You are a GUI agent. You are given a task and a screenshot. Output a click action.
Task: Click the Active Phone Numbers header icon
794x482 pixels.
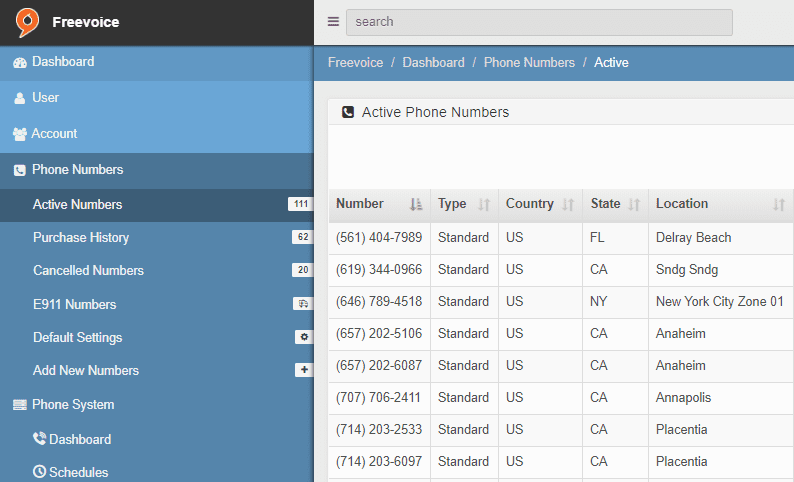click(348, 112)
